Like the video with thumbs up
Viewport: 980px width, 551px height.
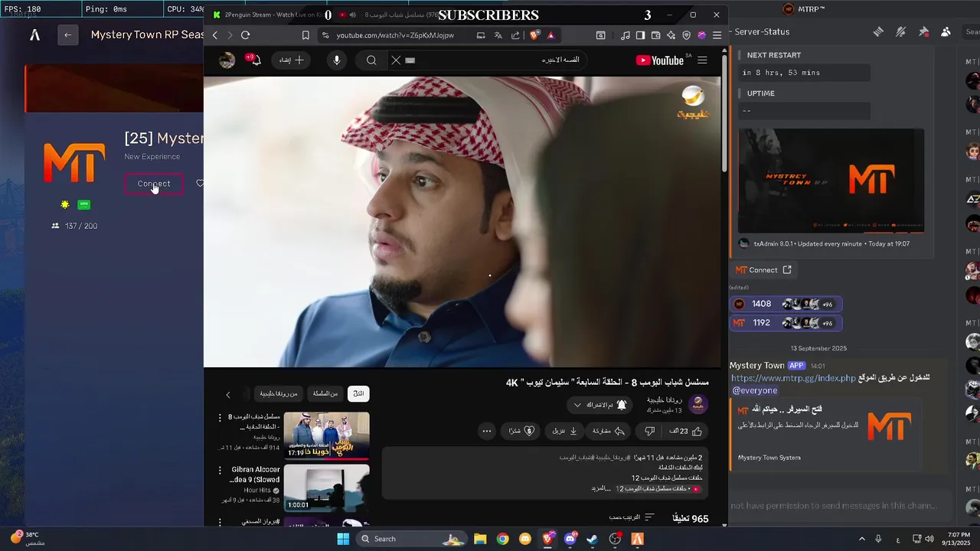686,431
